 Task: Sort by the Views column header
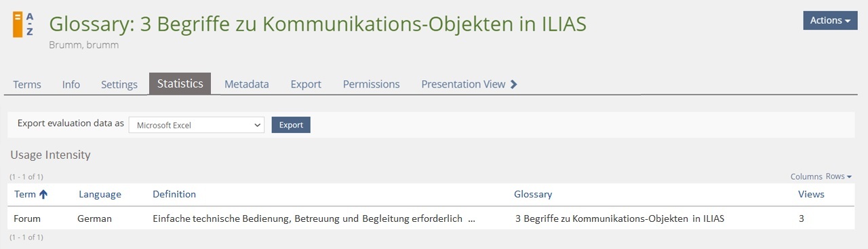click(811, 194)
